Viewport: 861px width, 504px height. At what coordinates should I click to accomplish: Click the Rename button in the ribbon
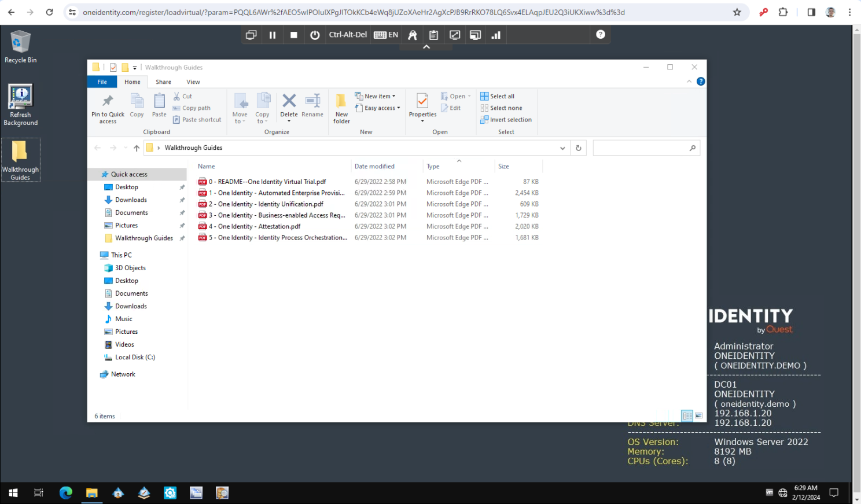pos(312,105)
